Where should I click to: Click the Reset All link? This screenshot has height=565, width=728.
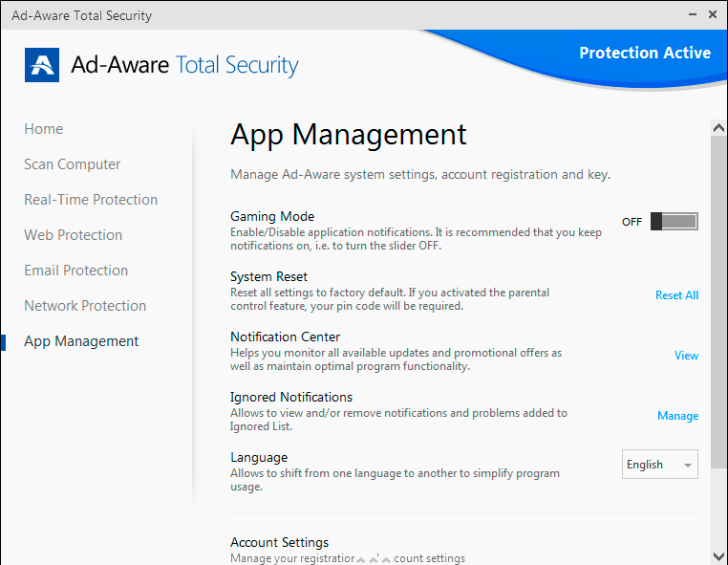(676, 295)
